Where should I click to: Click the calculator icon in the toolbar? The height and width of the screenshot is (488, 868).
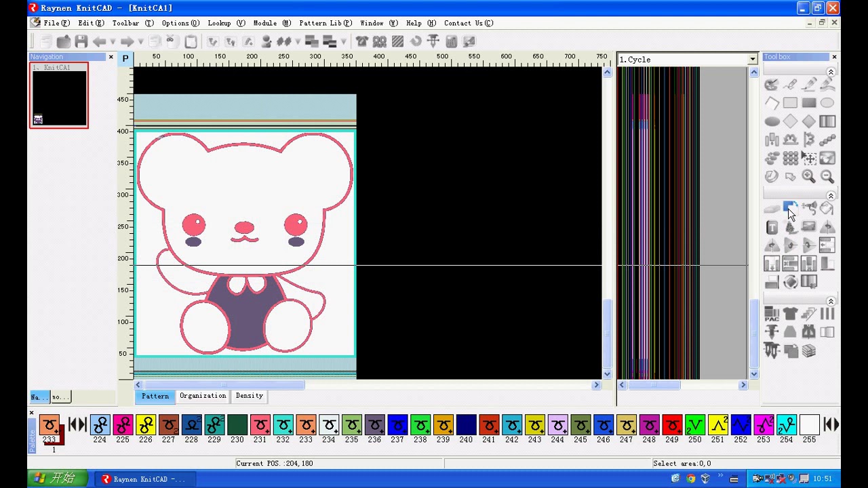(x=451, y=41)
